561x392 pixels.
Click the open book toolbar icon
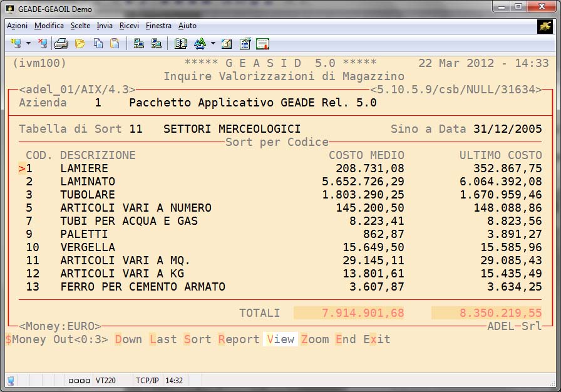click(181, 43)
